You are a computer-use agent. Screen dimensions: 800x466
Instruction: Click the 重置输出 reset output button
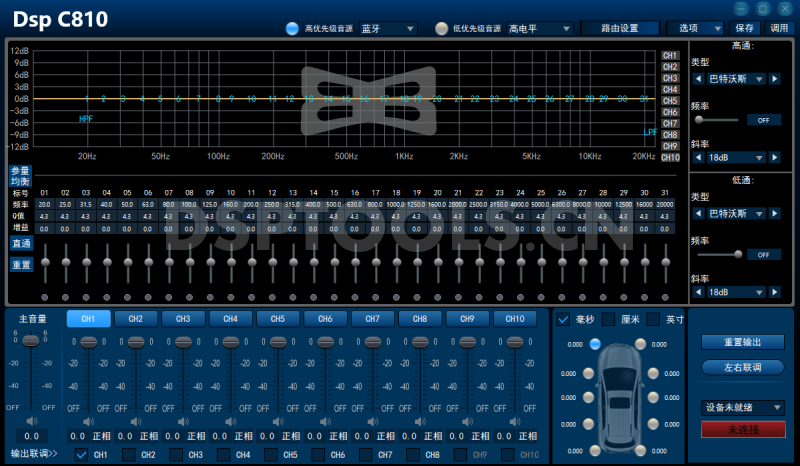[741, 343]
